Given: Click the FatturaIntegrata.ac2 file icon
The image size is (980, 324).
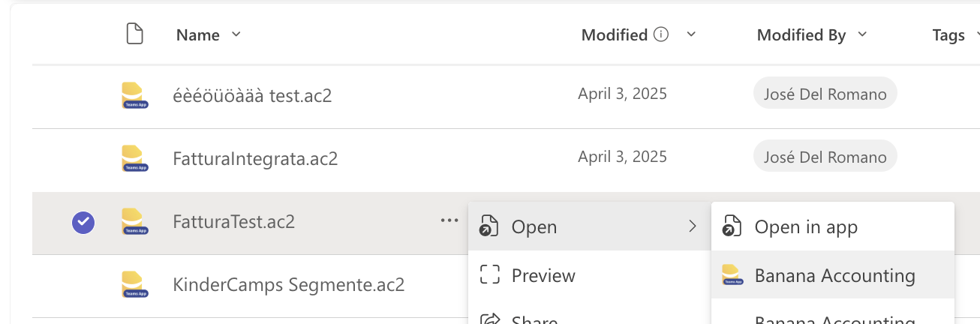Looking at the screenshot, I should [x=134, y=159].
